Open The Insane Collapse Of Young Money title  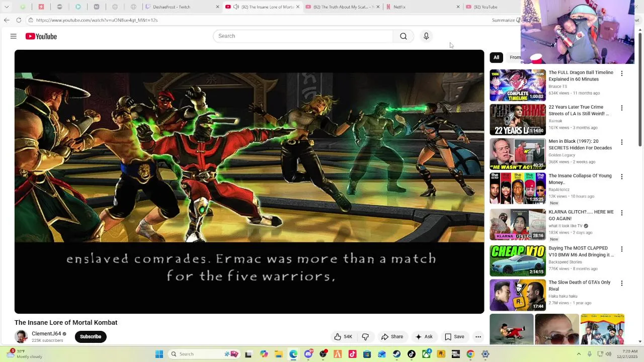[x=580, y=179]
